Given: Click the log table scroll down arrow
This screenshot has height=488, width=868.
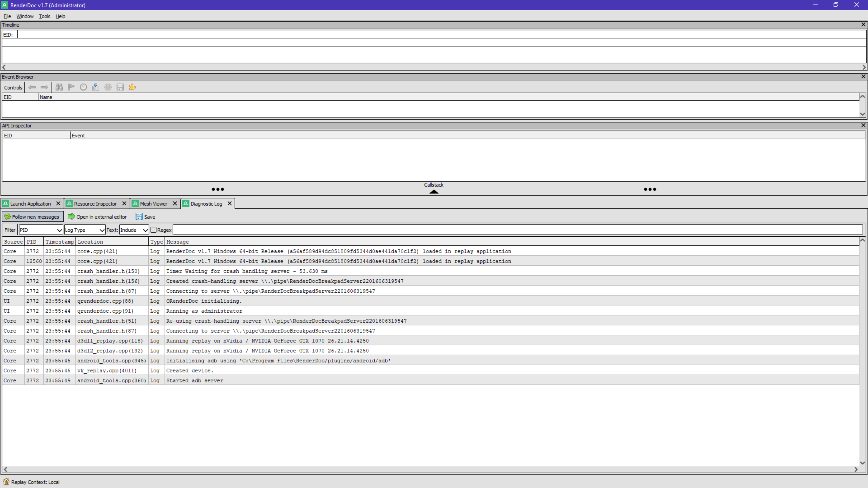Looking at the screenshot, I should [862, 463].
